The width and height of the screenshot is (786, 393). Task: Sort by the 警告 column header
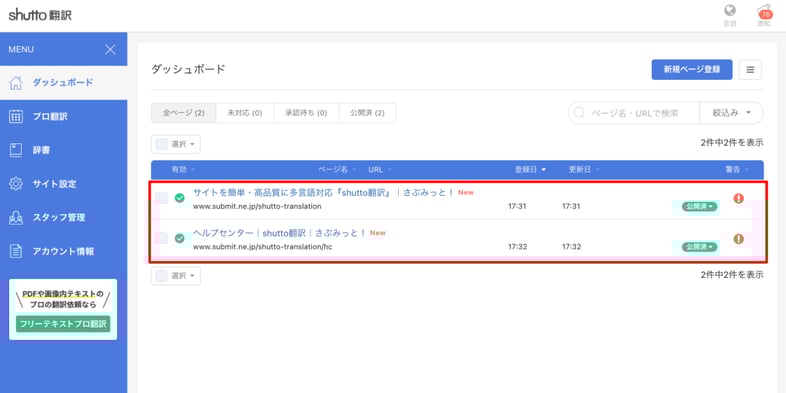[x=737, y=170]
